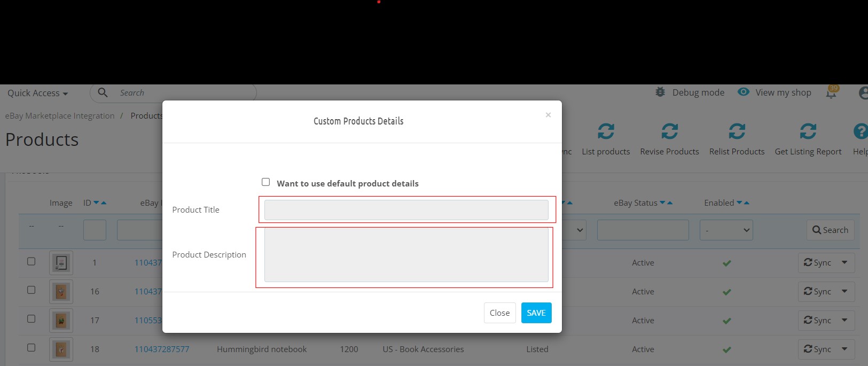Select the checkbox for product row 16
Image resolution: width=868 pixels, height=366 pixels.
tap(32, 290)
